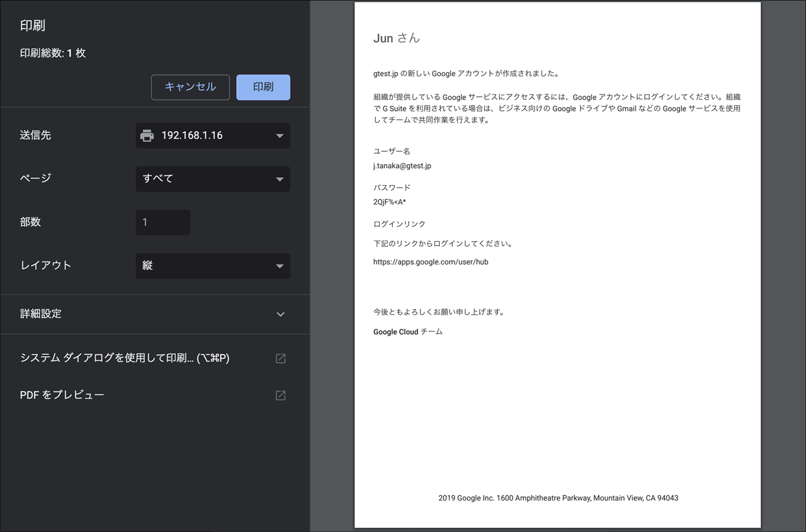Click システム ダイアログを使用して印刷 link
This screenshot has width=806, height=532.
point(125,358)
